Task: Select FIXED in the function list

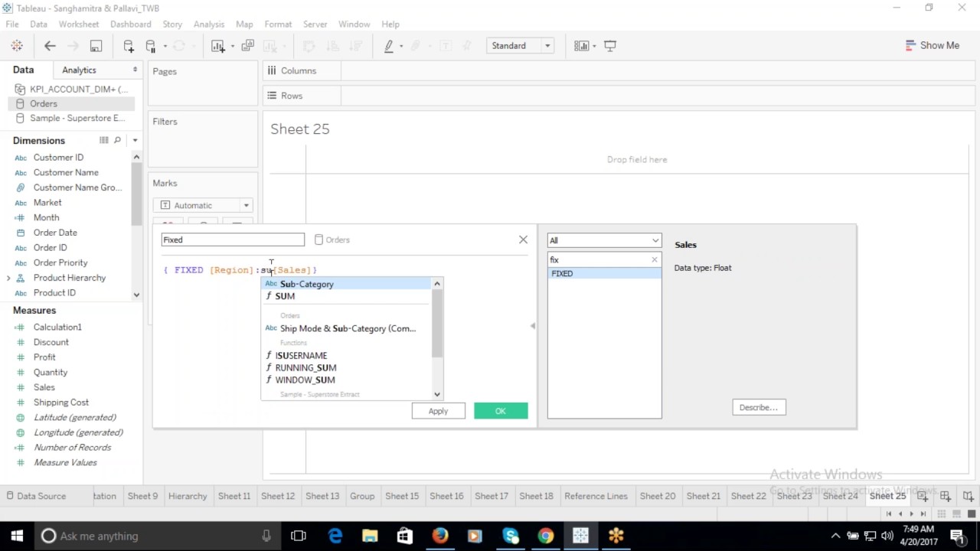Action: pyautogui.click(x=604, y=273)
